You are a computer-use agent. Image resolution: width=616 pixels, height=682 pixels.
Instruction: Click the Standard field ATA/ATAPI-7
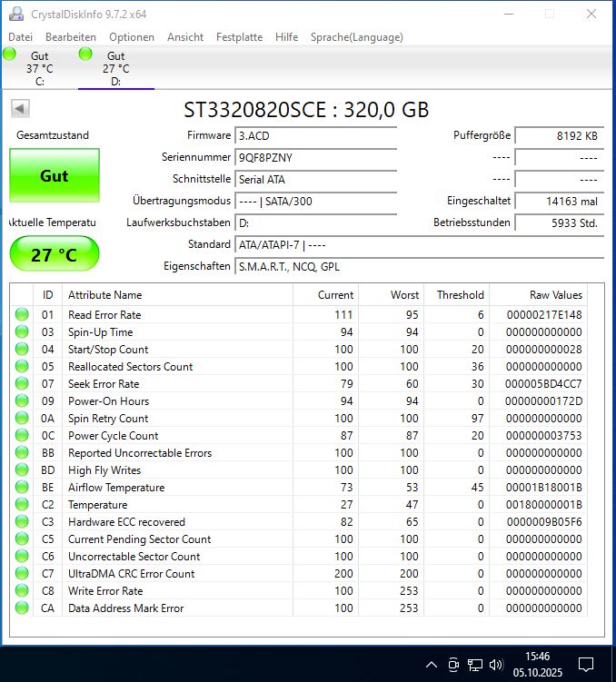click(x=419, y=245)
